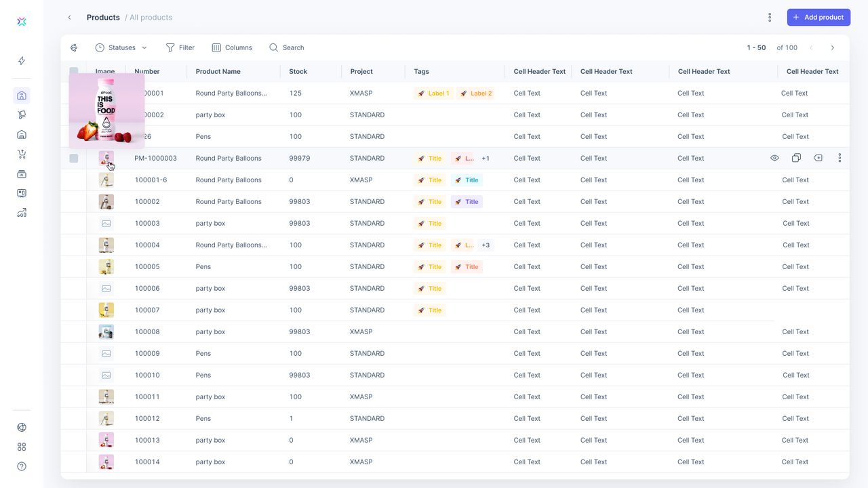Open the settings icon left of Statuses
The height and width of the screenshot is (488, 868).
coord(74,47)
